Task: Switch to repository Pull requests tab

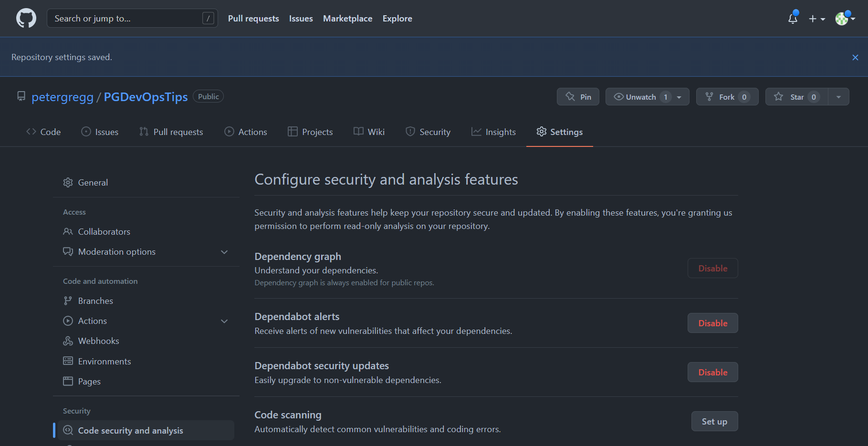Action: [171, 132]
